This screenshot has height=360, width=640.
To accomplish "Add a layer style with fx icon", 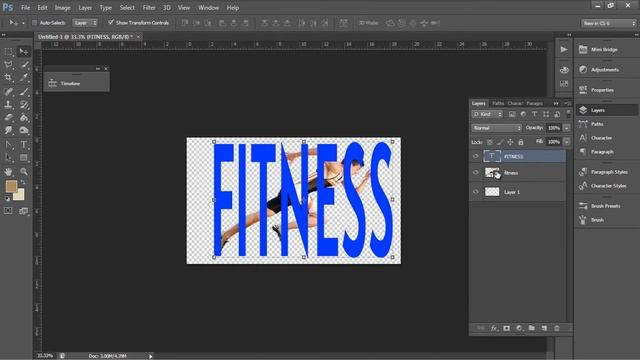I will [x=494, y=328].
